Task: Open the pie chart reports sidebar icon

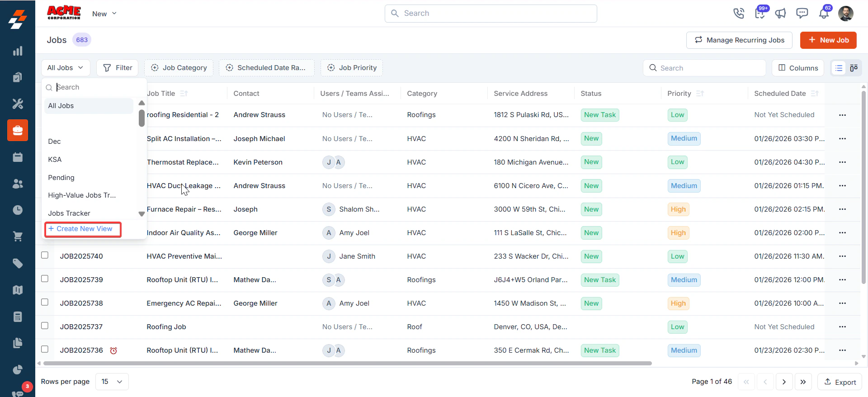Action: coord(18,369)
